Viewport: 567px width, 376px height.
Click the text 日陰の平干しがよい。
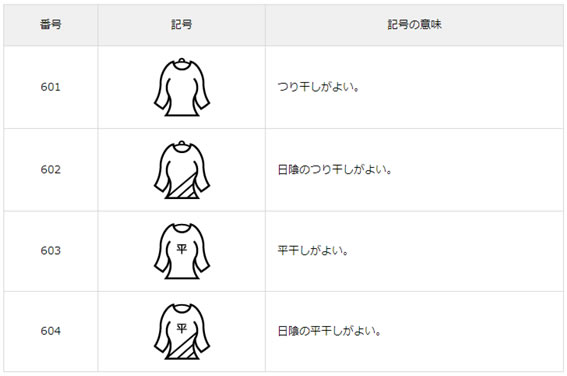[329, 331]
